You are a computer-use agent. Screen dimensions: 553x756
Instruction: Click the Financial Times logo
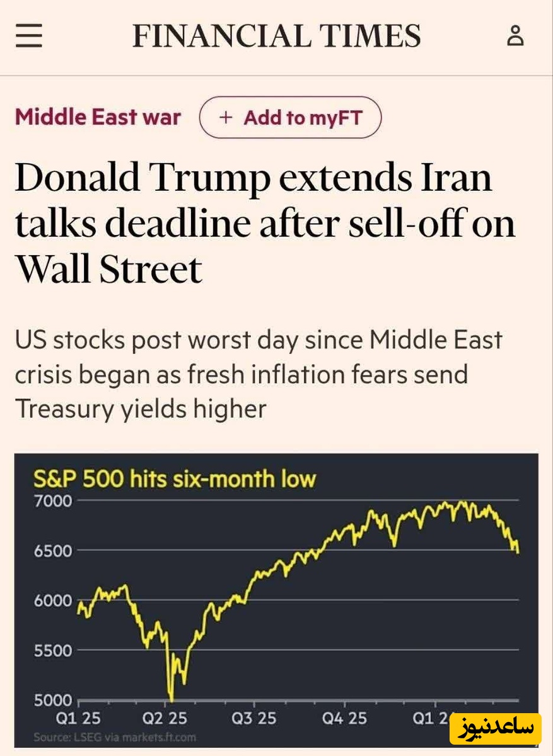[x=276, y=36]
